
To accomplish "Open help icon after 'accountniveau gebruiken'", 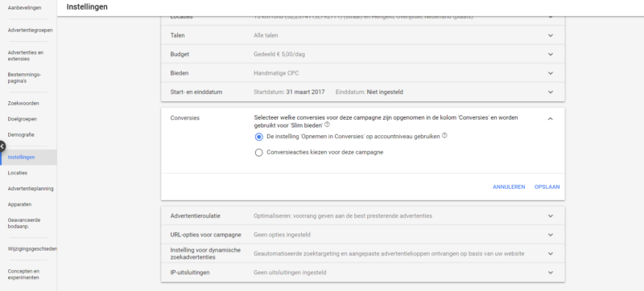I will (x=444, y=135).
